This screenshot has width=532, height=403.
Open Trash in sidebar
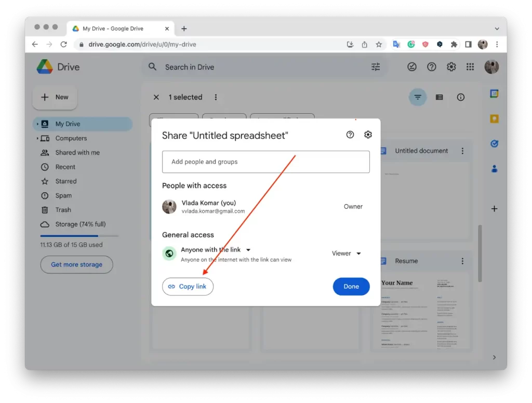[63, 210]
